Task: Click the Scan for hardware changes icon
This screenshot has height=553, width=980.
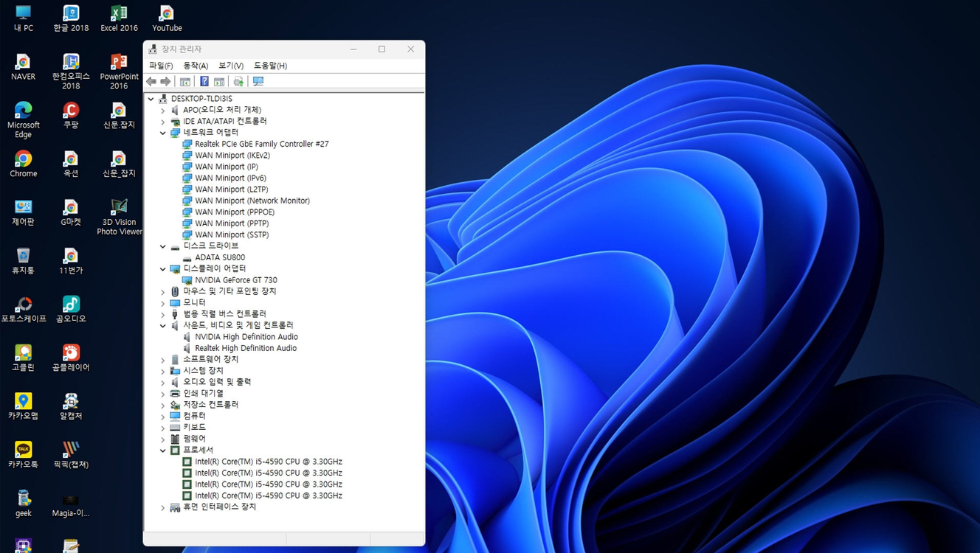Action: coord(258,81)
